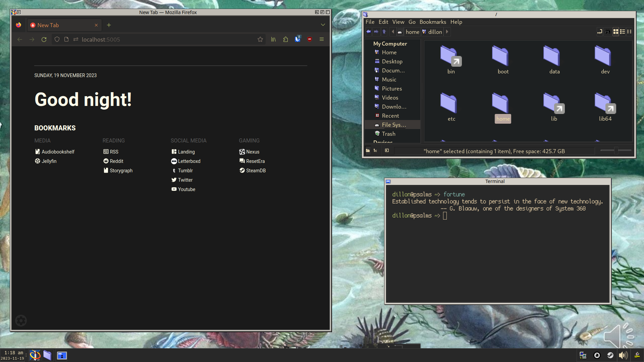
Task: Open Bitwarden extension icon in Firefox
Action: point(298,39)
